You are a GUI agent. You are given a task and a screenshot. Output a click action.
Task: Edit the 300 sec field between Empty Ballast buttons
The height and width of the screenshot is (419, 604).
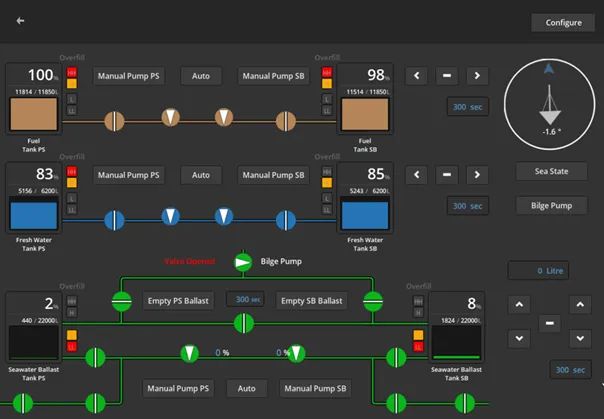(245, 299)
